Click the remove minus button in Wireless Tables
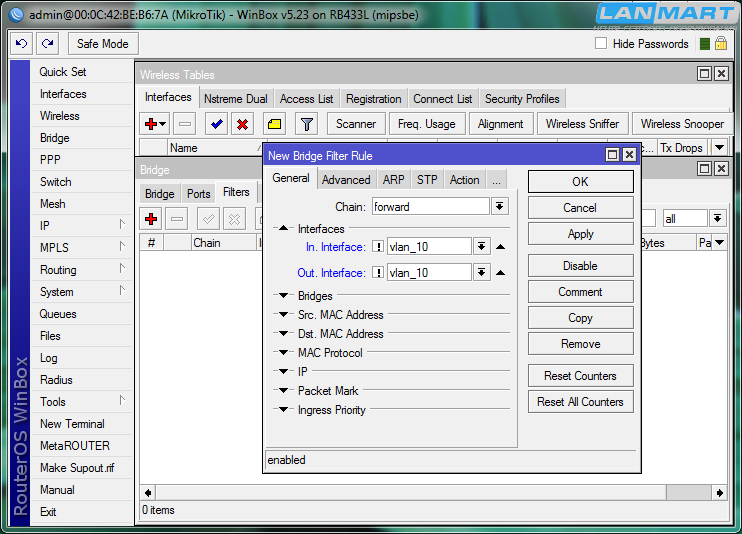This screenshot has height=534, width=742. click(185, 124)
